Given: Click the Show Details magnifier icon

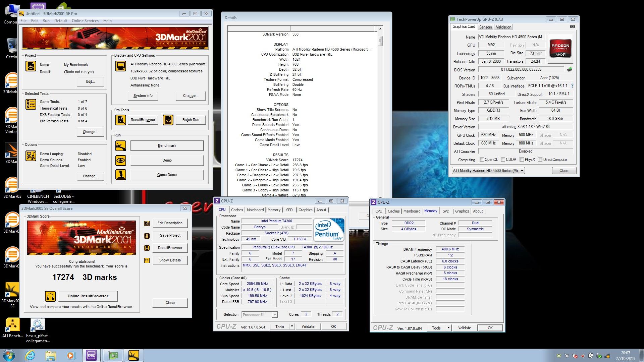Looking at the screenshot, I should (x=147, y=260).
